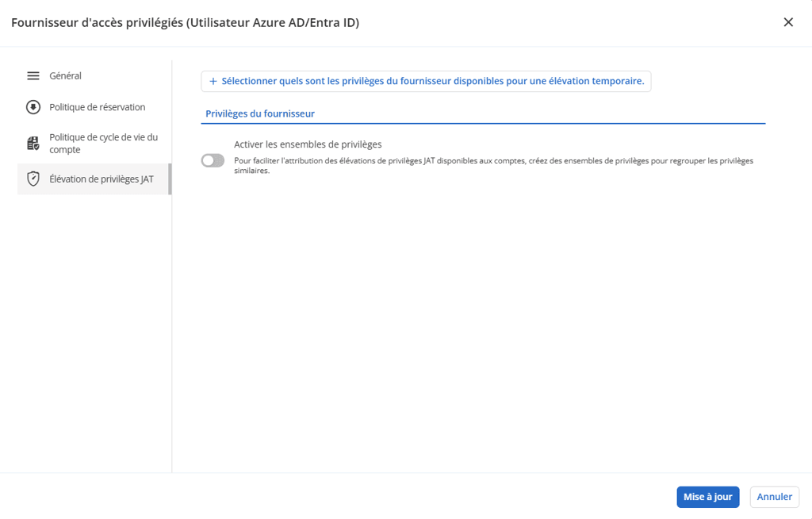Image resolution: width=812 pixels, height=519 pixels.
Task: Click the Privilèges du fournisseur section header
Action: pos(260,113)
